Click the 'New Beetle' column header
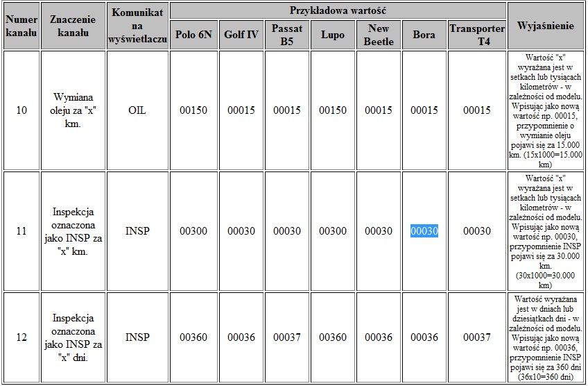588x386 pixels. (x=379, y=35)
